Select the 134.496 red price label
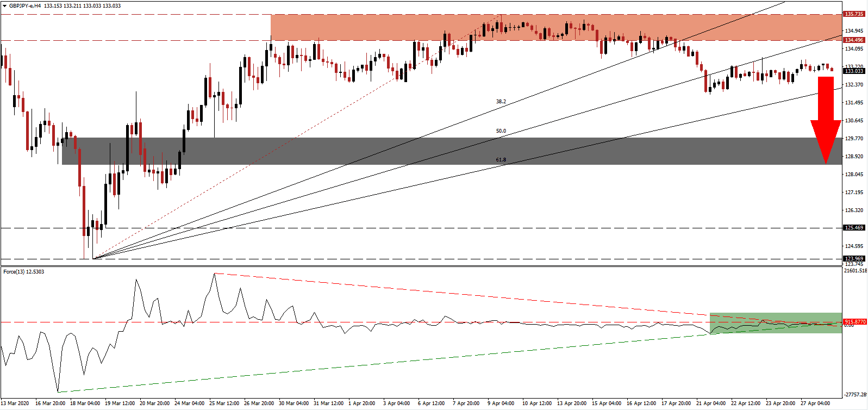 [x=854, y=40]
